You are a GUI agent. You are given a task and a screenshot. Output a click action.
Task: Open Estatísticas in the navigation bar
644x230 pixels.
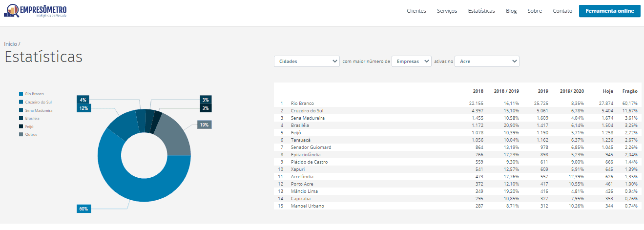tap(481, 11)
